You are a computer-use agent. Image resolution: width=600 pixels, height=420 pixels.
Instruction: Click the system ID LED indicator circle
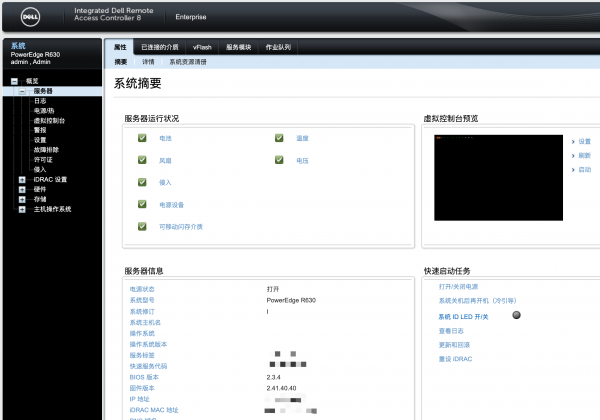click(516, 315)
